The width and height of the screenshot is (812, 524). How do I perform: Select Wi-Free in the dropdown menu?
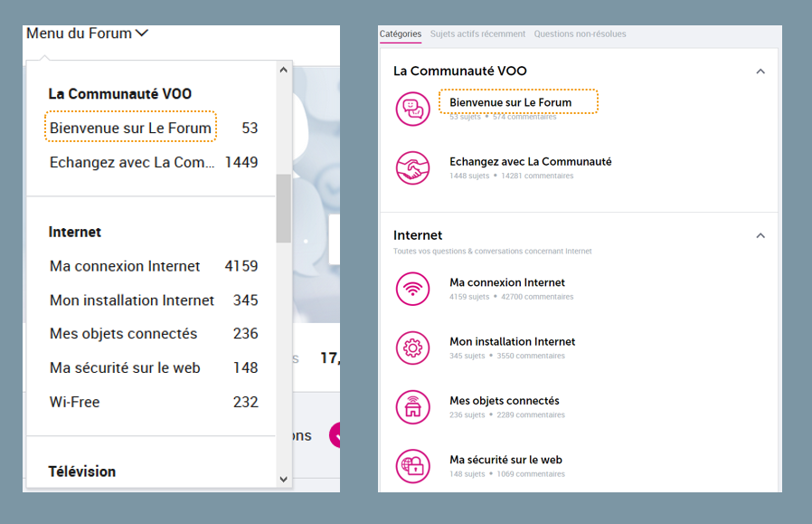click(74, 402)
